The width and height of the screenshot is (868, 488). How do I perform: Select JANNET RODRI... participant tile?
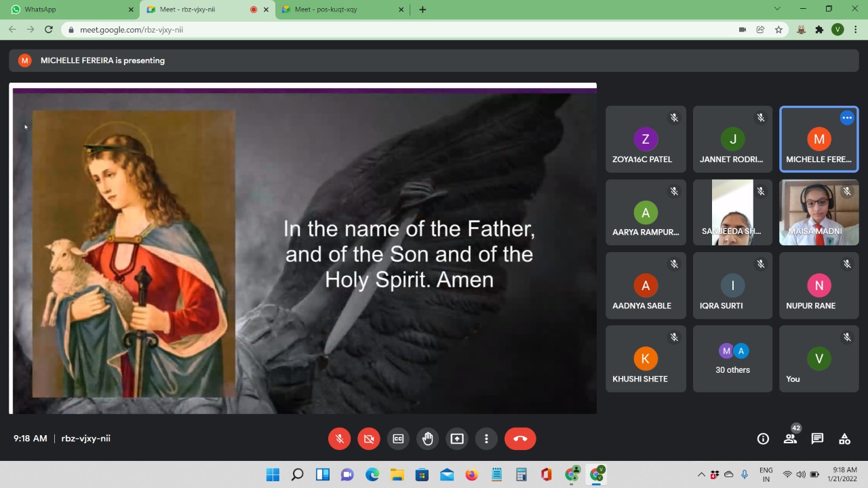pos(732,139)
